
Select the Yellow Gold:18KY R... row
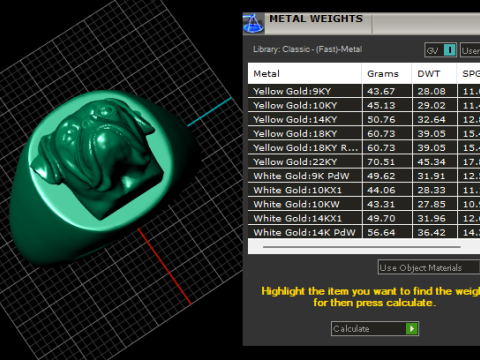coord(364,148)
